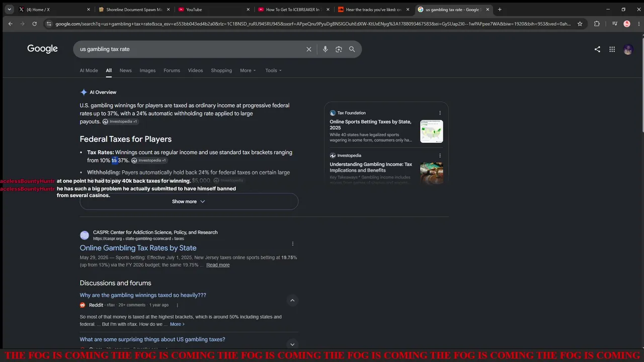Close the 'How To Get To ICEBREAKER' tab
644x362 pixels.
pos(328,10)
